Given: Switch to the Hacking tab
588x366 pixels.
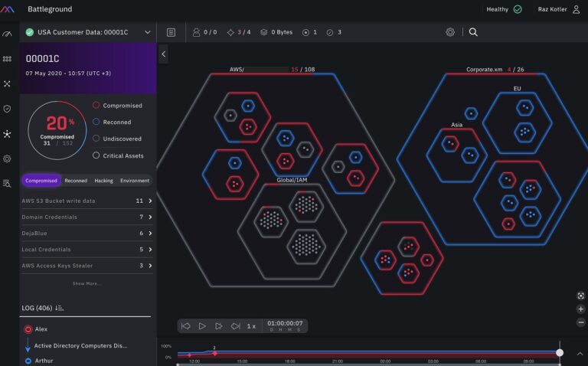Looking at the screenshot, I should tap(103, 181).
